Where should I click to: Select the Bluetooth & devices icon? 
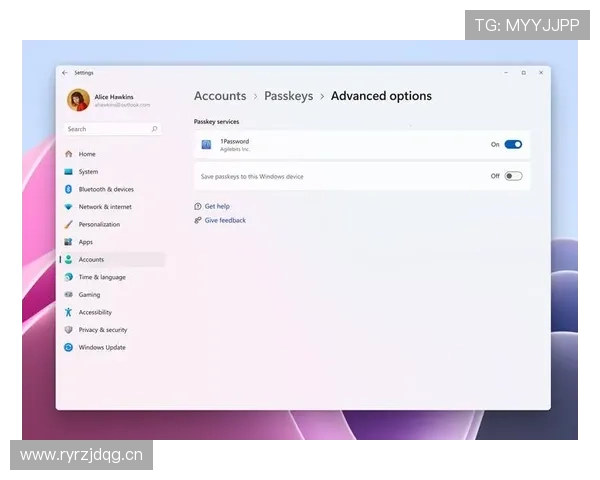[x=68, y=189]
